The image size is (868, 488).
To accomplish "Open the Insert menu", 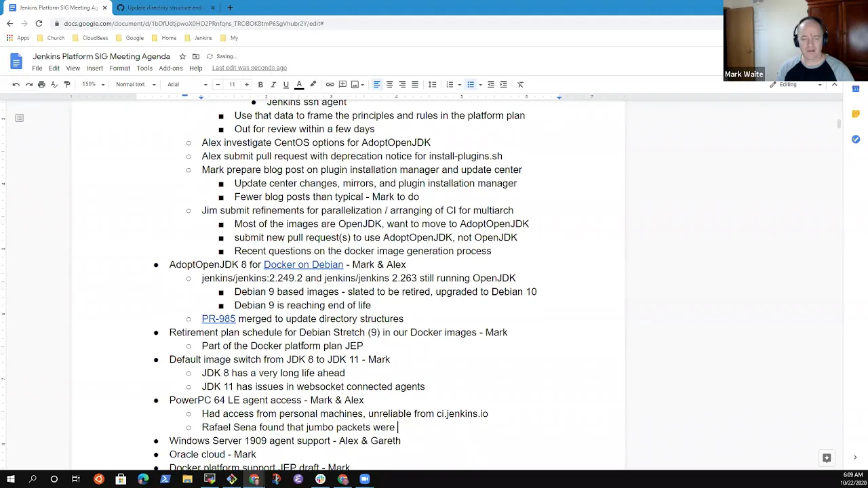I will [x=94, y=68].
